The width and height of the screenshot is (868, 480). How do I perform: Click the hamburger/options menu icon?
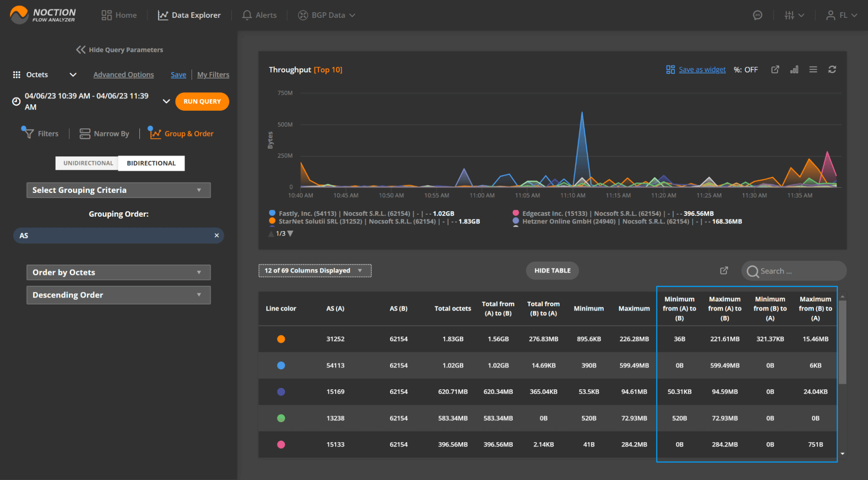pyautogui.click(x=813, y=70)
